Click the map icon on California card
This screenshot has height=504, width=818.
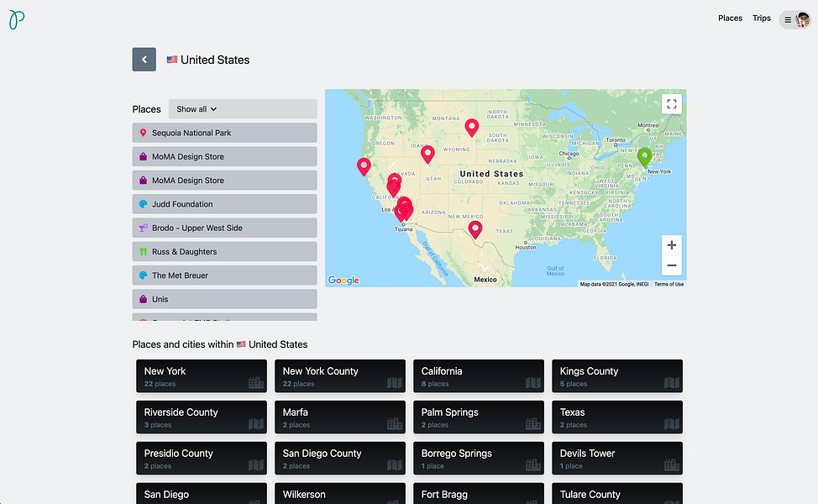(533, 383)
